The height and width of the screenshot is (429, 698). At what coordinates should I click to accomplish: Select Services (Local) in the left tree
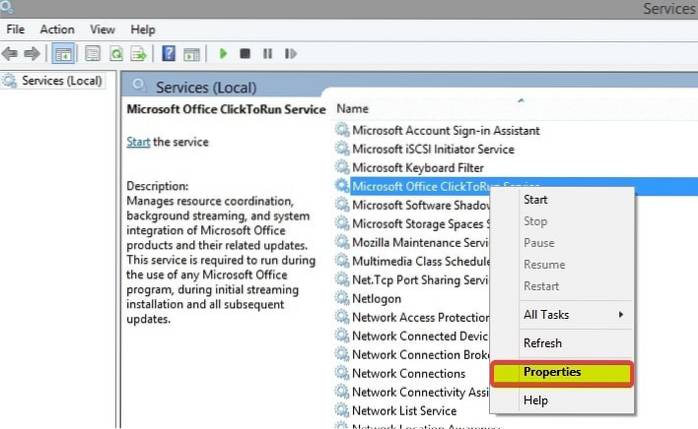click(x=60, y=80)
